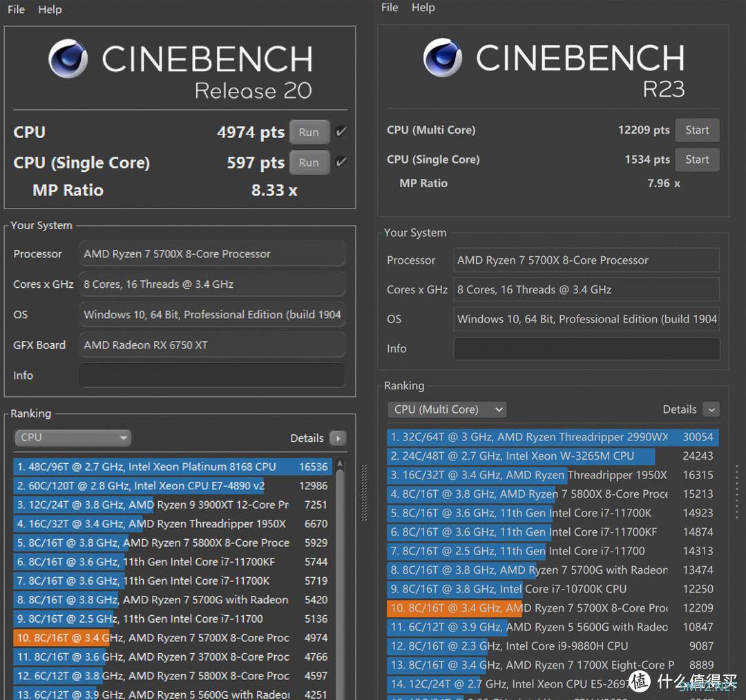The width and height of the screenshot is (746, 700).
Task: Click the 7.96 x MP Ratio value in R23
Action: (x=664, y=184)
